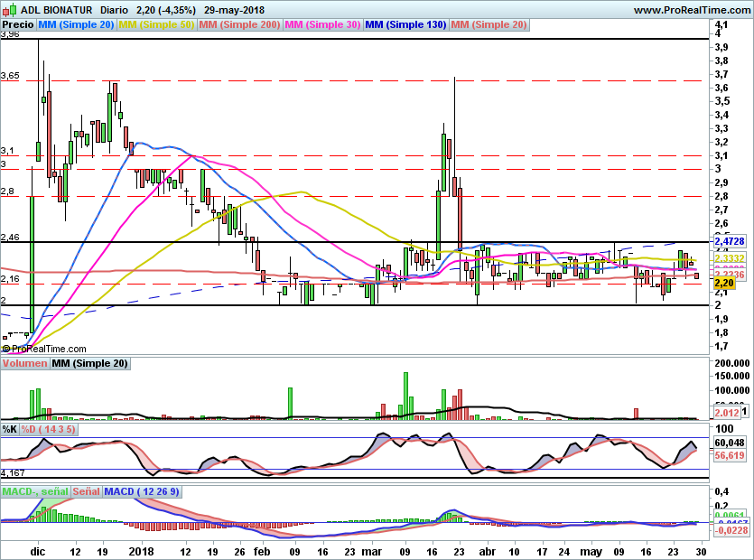
Task: Click the volume panel MM (Simple 20) label
Action: click(x=90, y=363)
